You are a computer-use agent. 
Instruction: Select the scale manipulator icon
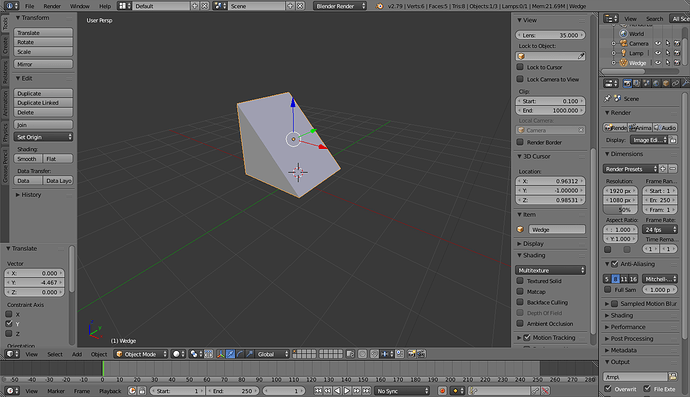pos(250,354)
